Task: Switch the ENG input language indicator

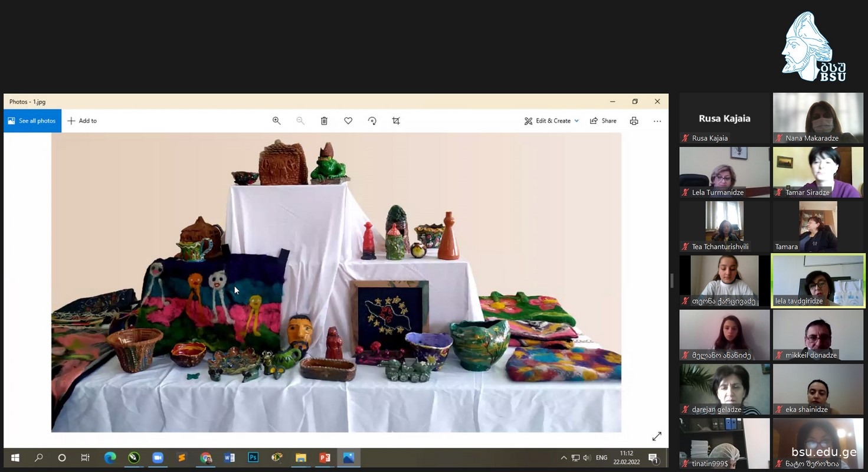Action: pyautogui.click(x=601, y=458)
